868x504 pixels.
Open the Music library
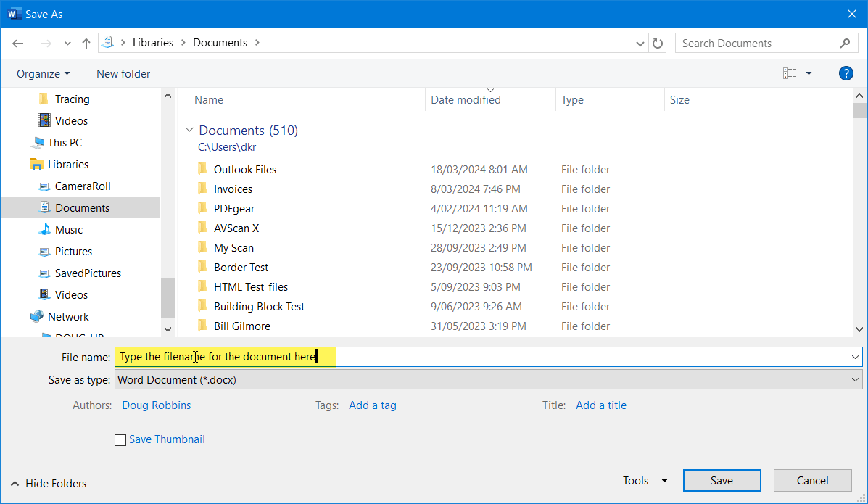pos(69,229)
